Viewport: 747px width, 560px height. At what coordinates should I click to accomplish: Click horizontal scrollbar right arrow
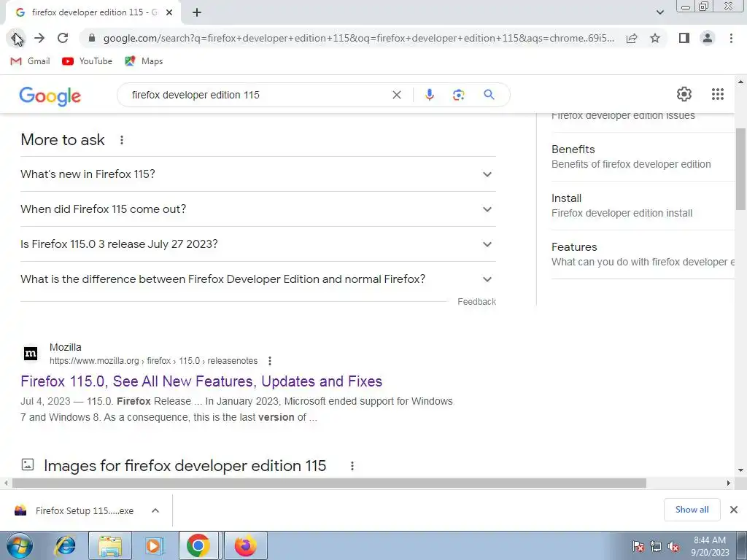(729, 483)
